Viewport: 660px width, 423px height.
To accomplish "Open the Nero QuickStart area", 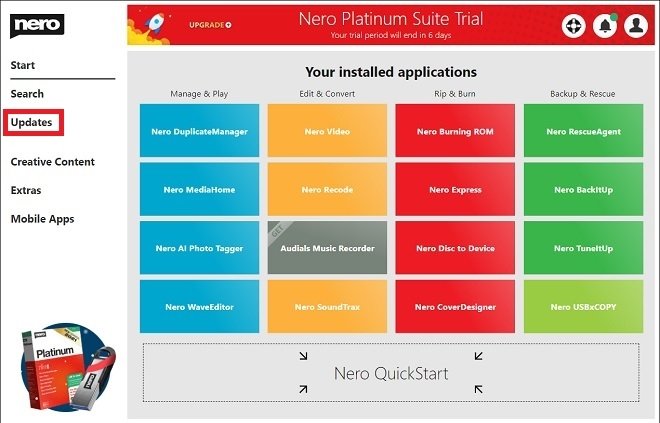I will point(391,372).
